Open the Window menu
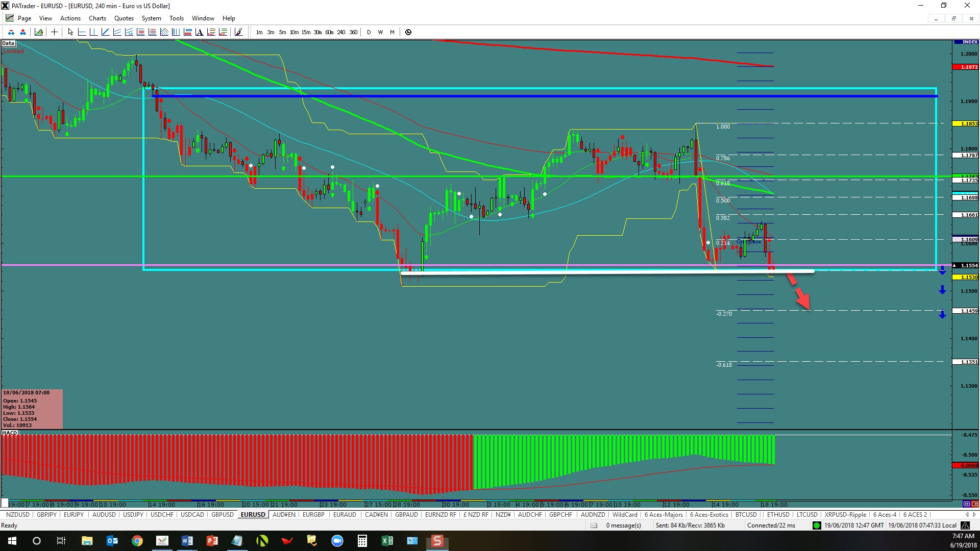The image size is (980, 551). click(x=203, y=18)
